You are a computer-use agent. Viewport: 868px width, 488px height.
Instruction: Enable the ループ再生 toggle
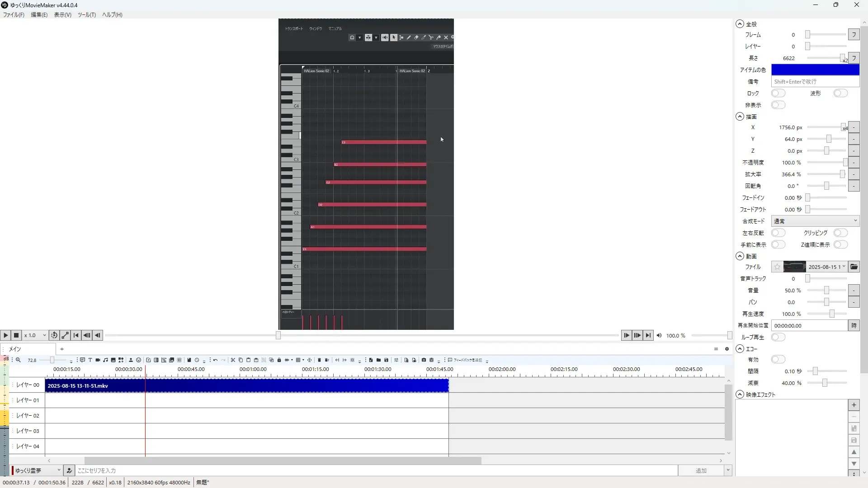coord(778,337)
